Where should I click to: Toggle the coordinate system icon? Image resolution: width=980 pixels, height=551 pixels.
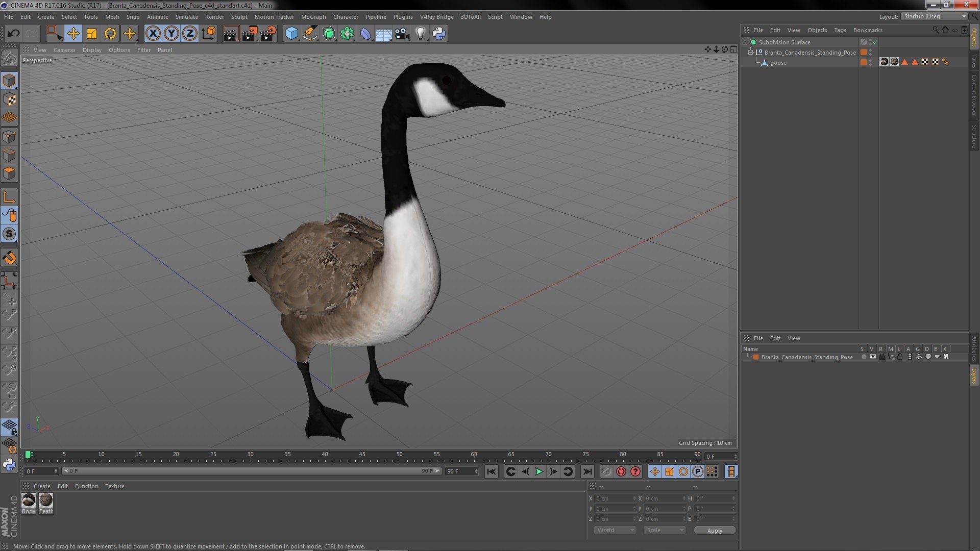click(209, 34)
